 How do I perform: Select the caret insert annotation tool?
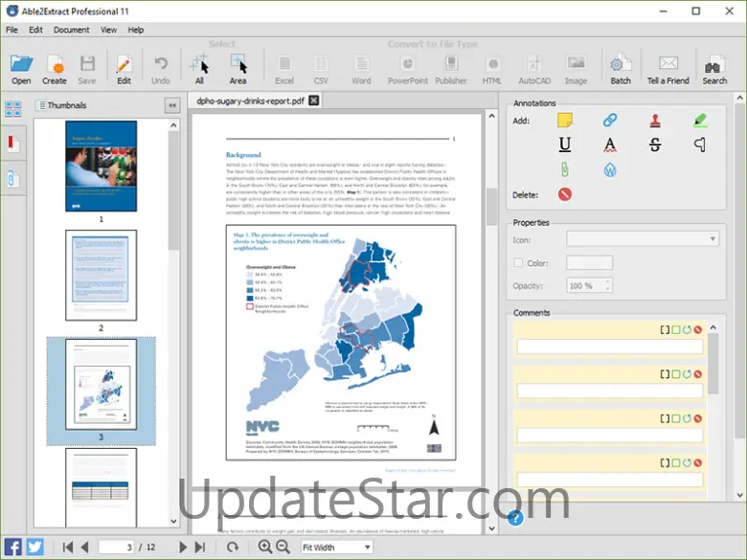tap(700, 145)
